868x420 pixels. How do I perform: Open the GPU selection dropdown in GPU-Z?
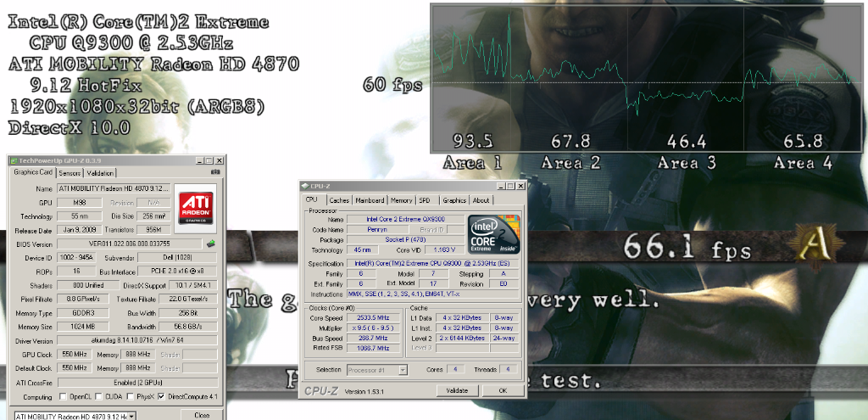click(x=133, y=416)
